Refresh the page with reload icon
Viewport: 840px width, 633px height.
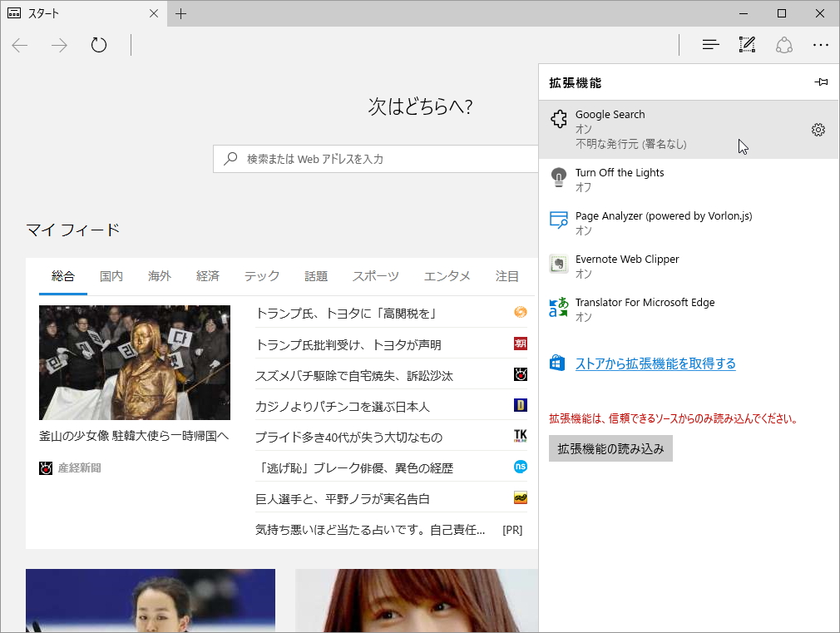pos(99,45)
